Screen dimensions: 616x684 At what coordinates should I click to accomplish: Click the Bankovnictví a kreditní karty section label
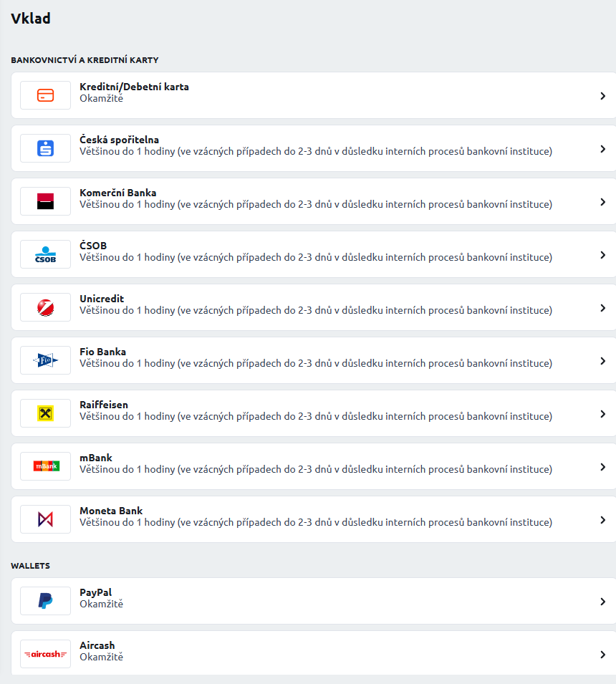click(85, 60)
